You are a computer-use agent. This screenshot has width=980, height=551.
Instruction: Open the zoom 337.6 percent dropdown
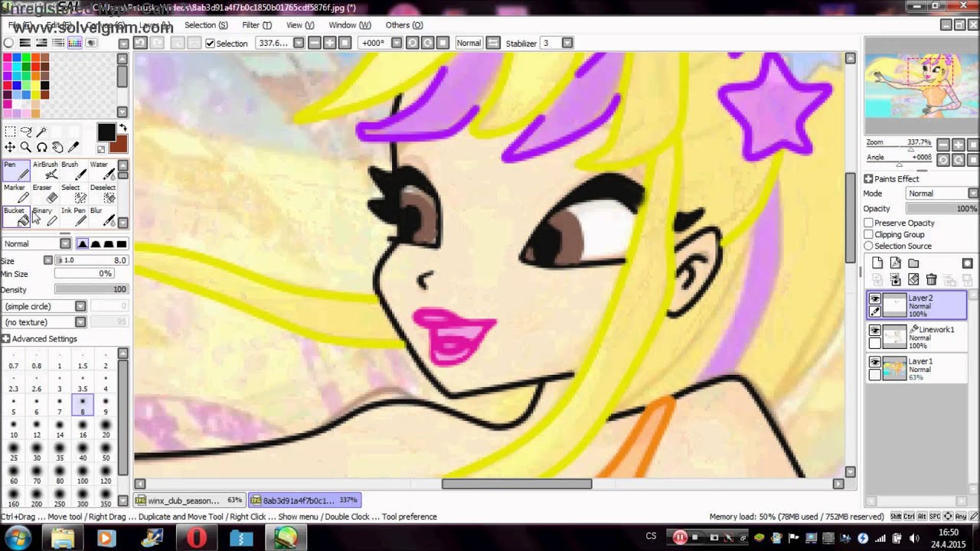[x=299, y=43]
